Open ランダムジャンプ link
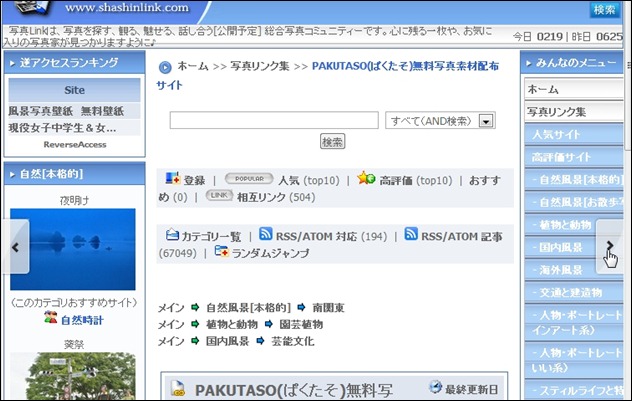Screen dimensions: 632x401 point(270,253)
